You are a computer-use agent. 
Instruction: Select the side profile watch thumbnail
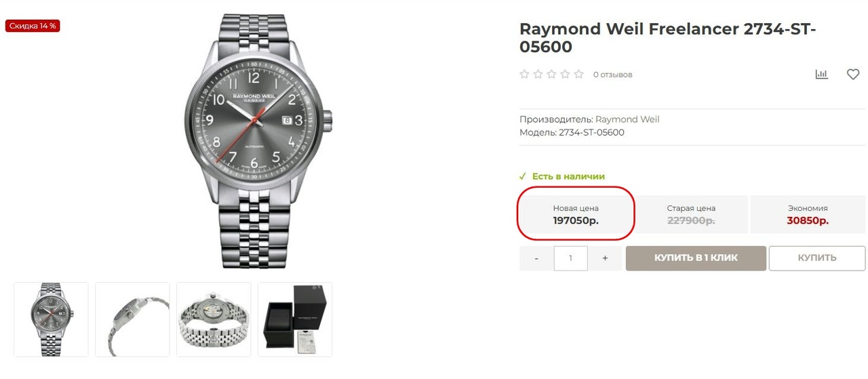tap(132, 319)
